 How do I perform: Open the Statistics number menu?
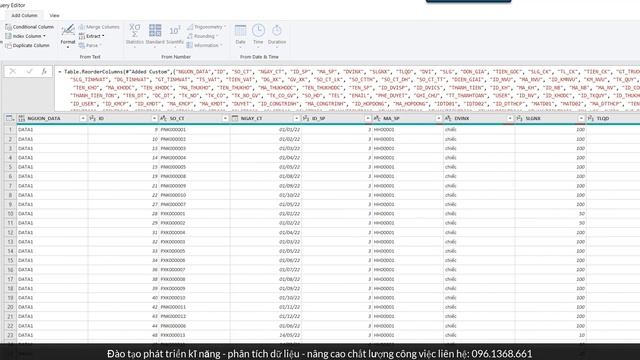pos(135,36)
